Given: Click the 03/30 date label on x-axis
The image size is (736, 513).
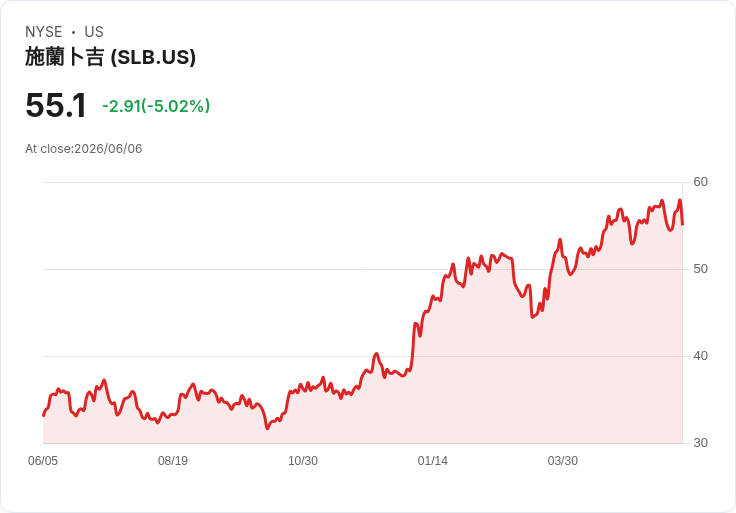Looking at the screenshot, I should [562, 461].
